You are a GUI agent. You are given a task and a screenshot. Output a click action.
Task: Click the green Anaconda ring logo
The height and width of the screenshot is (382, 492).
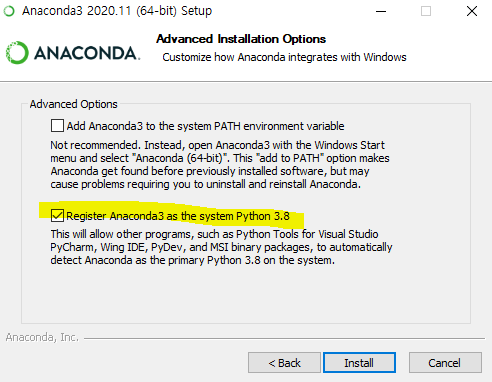coord(17,53)
